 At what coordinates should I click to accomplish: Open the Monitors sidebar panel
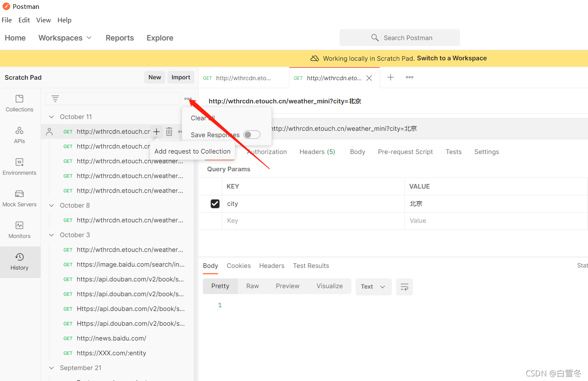click(x=19, y=230)
